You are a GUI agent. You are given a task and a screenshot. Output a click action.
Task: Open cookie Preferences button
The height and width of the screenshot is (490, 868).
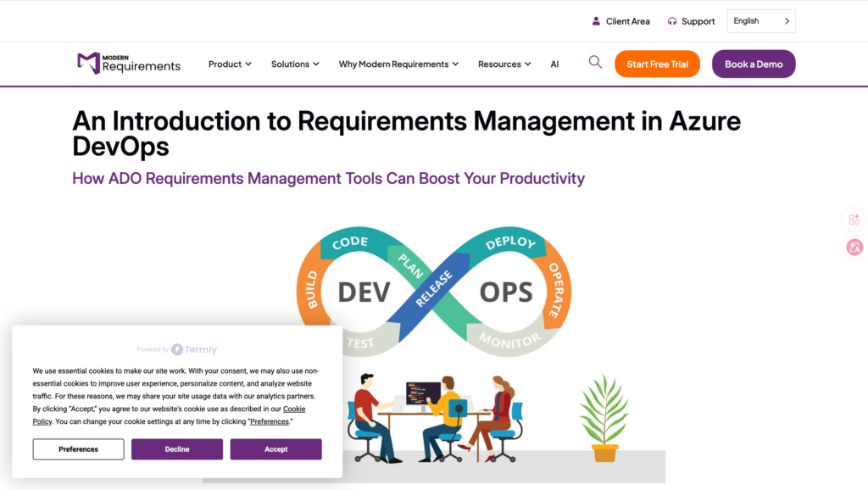coord(79,449)
